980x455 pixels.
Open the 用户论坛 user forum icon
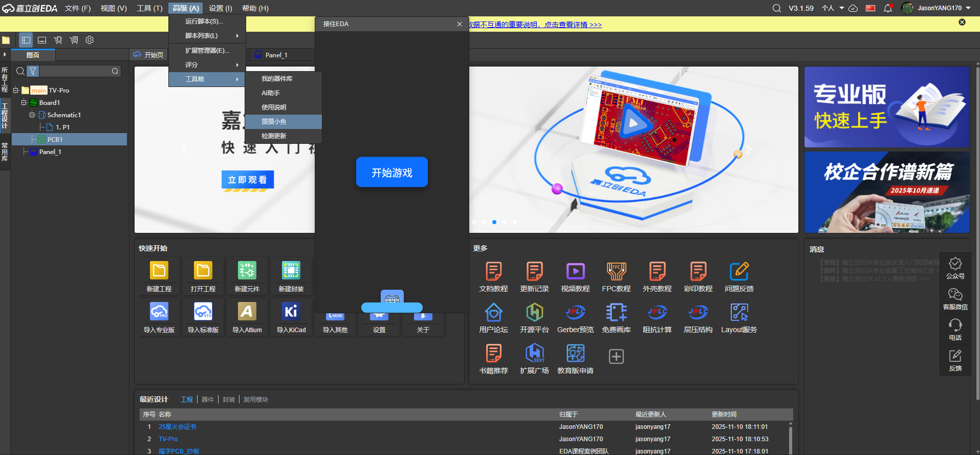(x=494, y=312)
